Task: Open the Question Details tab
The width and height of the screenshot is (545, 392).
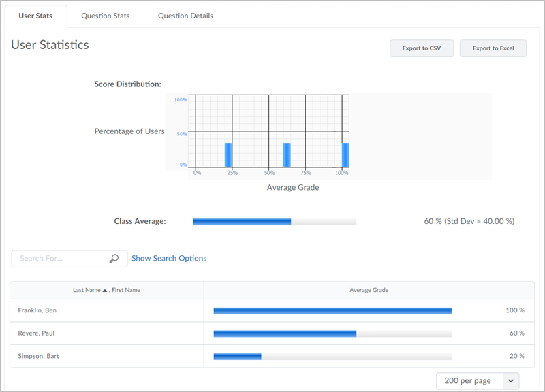Action: (185, 16)
